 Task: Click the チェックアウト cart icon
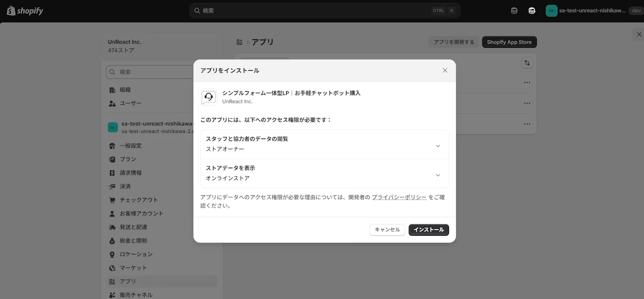click(112, 200)
